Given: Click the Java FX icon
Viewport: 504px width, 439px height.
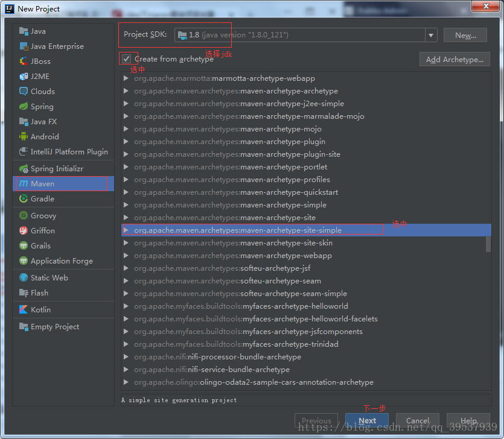Looking at the screenshot, I should tap(24, 122).
